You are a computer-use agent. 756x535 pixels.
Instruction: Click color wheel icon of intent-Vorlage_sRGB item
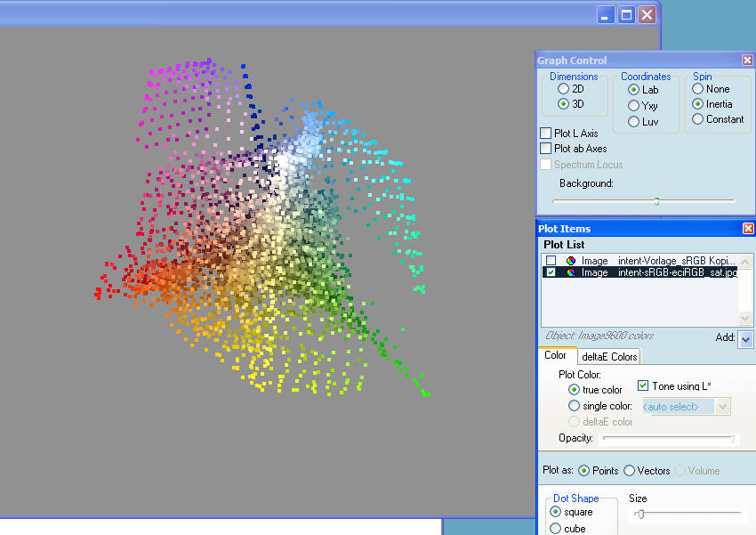point(571,261)
